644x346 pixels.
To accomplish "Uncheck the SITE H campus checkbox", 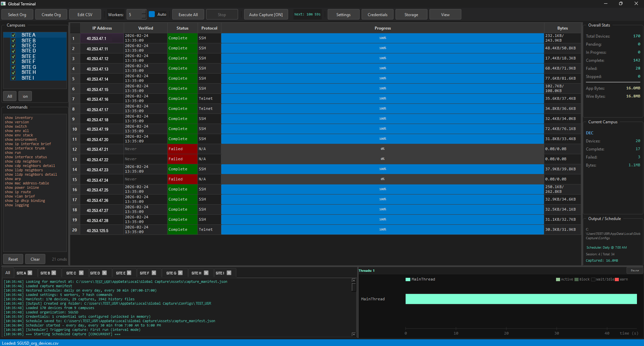I will click(13, 73).
